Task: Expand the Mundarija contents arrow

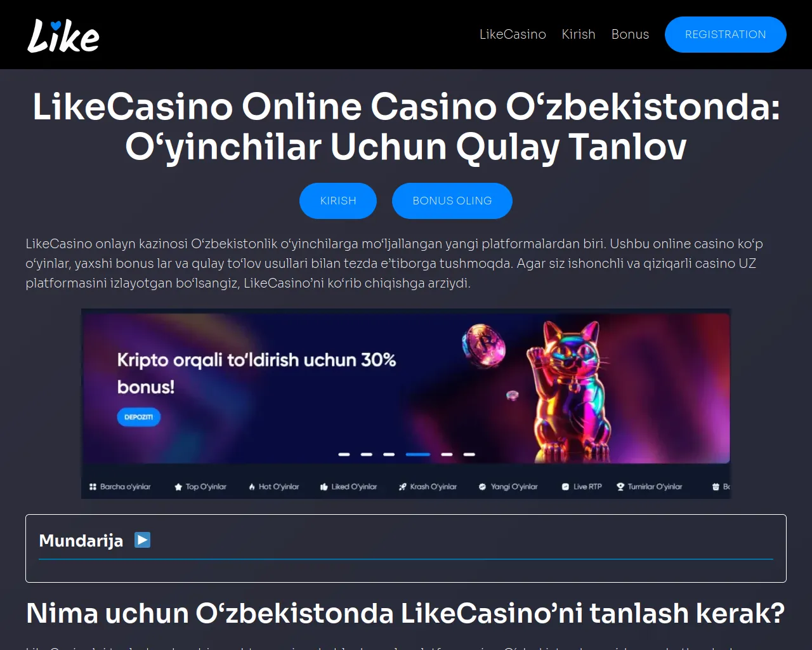Action: 143,540
